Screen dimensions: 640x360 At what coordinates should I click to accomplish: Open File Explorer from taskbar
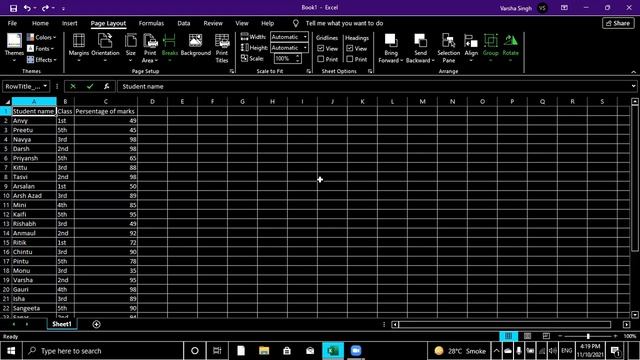click(264, 351)
